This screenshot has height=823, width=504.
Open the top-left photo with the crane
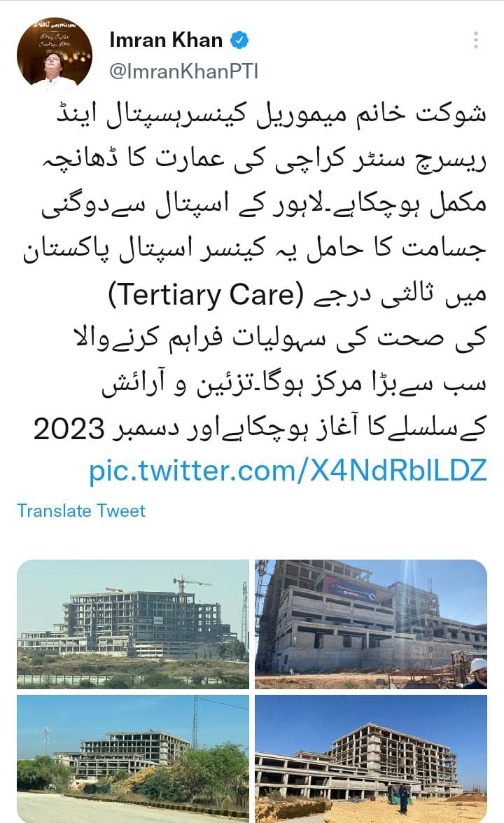[133, 624]
